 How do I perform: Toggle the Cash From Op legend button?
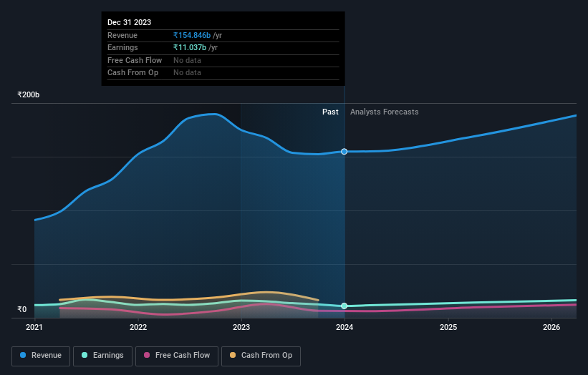click(x=261, y=356)
